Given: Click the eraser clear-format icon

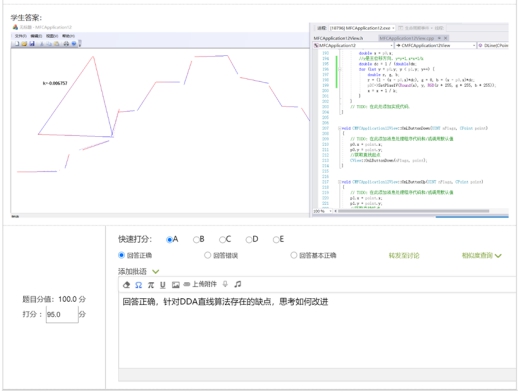Looking at the screenshot, I should tap(126, 285).
